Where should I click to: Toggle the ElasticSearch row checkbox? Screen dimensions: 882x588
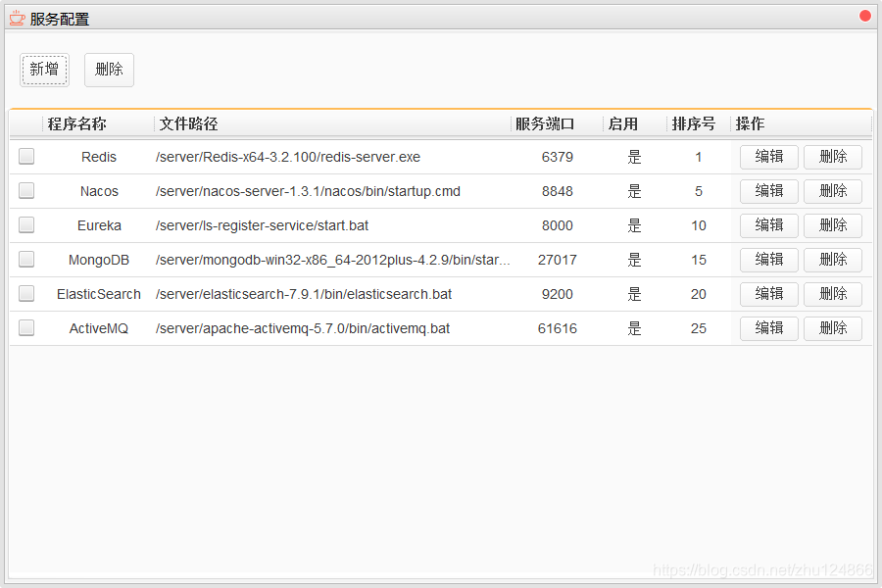tap(26, 294)
